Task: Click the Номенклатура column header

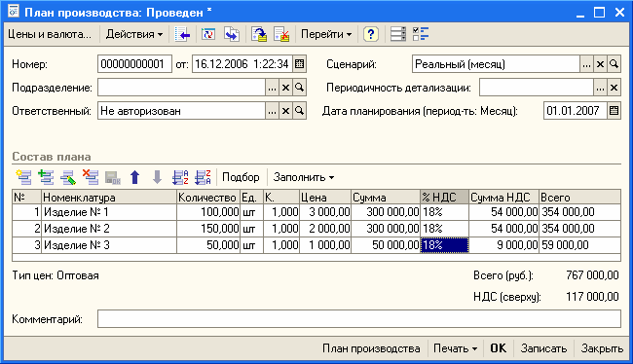Action: point(109,198)
